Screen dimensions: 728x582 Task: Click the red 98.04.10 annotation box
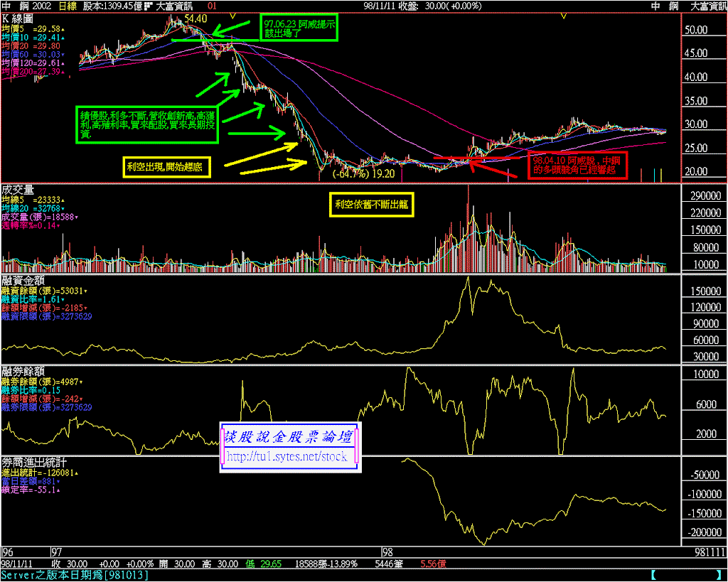pyautogui.click(x=577, y=166)
